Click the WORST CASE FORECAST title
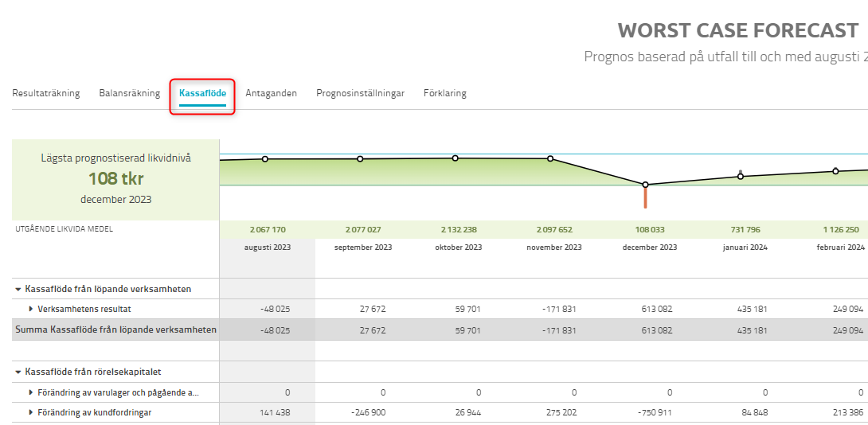 click(738, 30)
